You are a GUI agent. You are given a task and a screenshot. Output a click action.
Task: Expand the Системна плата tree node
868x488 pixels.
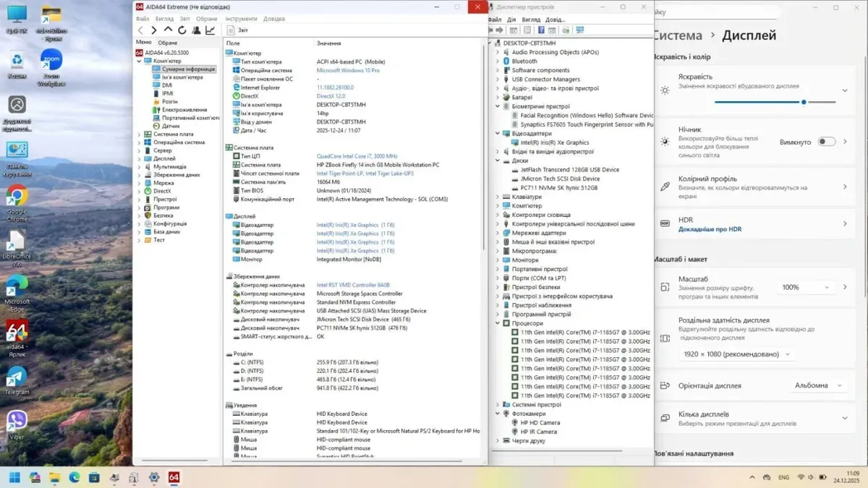tap(140, 134)
